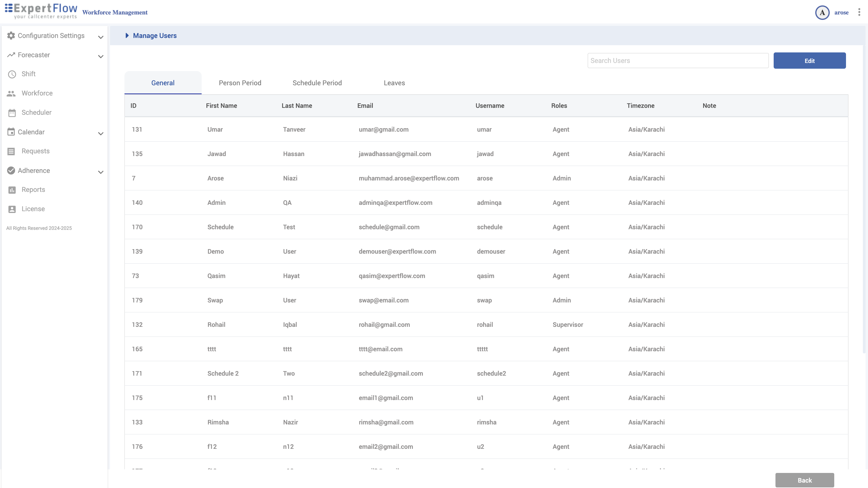Collapse the Manage Users triangle expander

pos(127,36)
